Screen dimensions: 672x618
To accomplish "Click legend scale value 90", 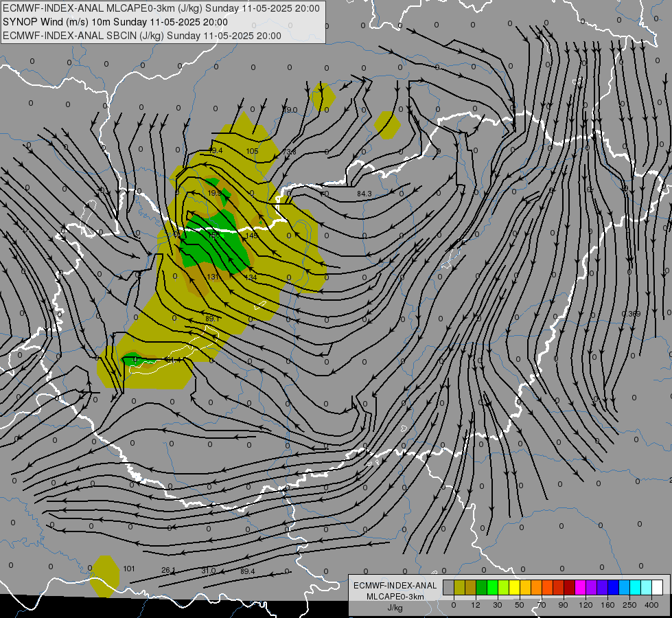I will point(563,605).
